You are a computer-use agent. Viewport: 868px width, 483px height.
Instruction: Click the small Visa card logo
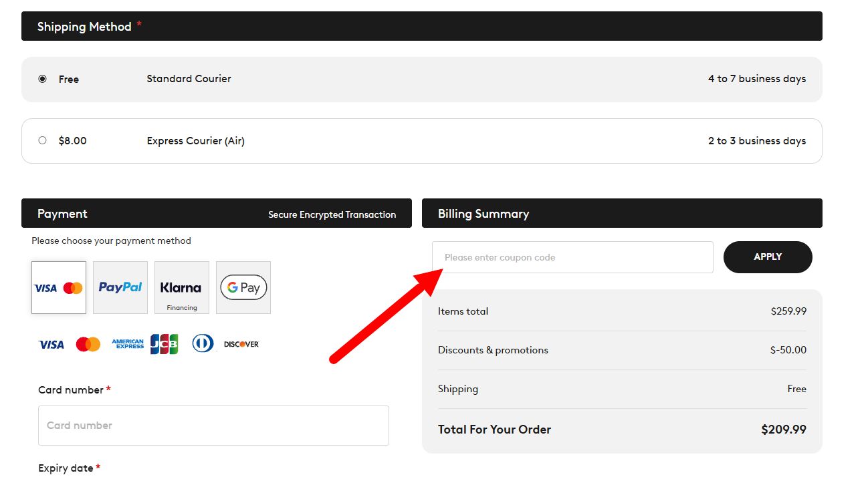coord(51,345)
